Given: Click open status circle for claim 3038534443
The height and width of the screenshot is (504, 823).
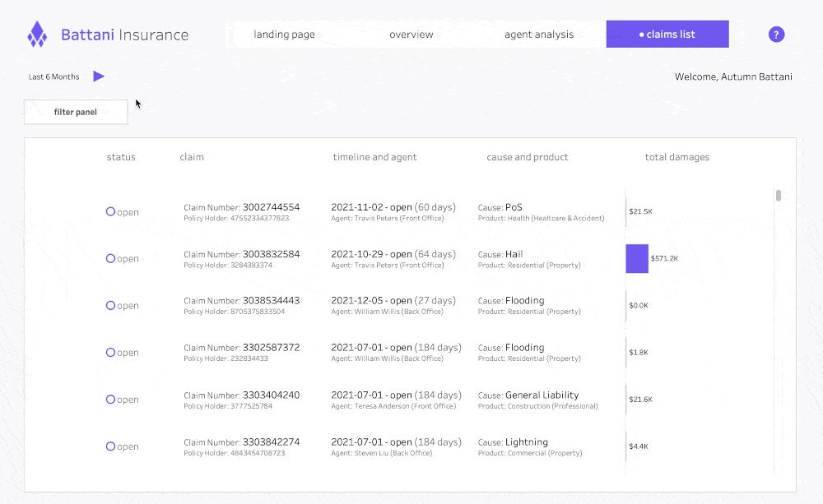Looking at the screenshot, I should 111,305.
